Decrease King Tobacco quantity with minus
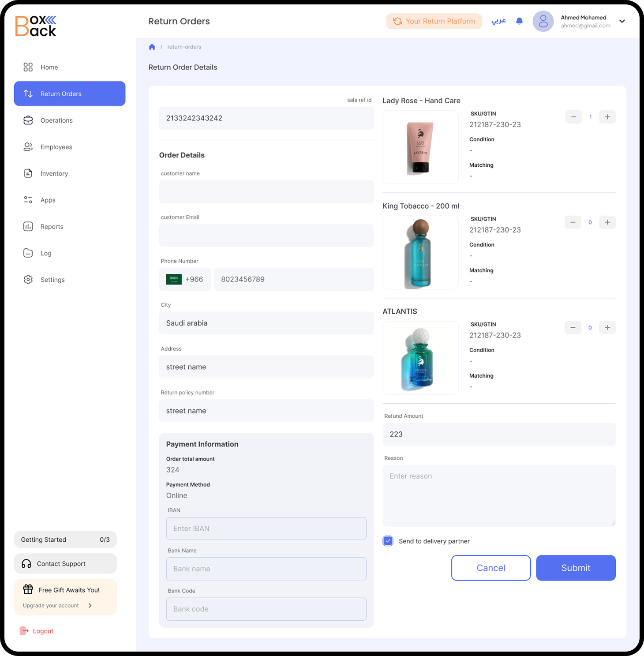This screenshot has width=644, height=656. [x=573, y=222]
